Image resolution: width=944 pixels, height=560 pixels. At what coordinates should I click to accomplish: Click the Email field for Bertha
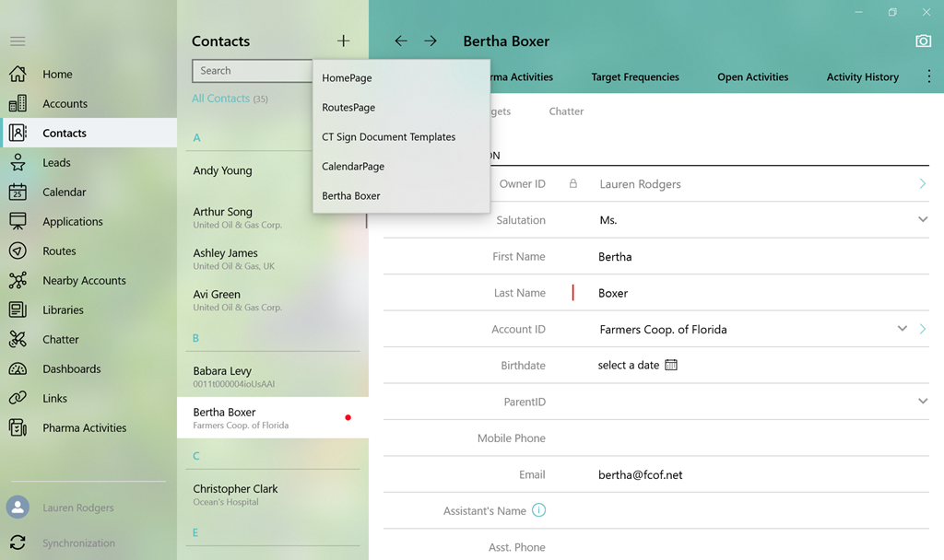737,475
